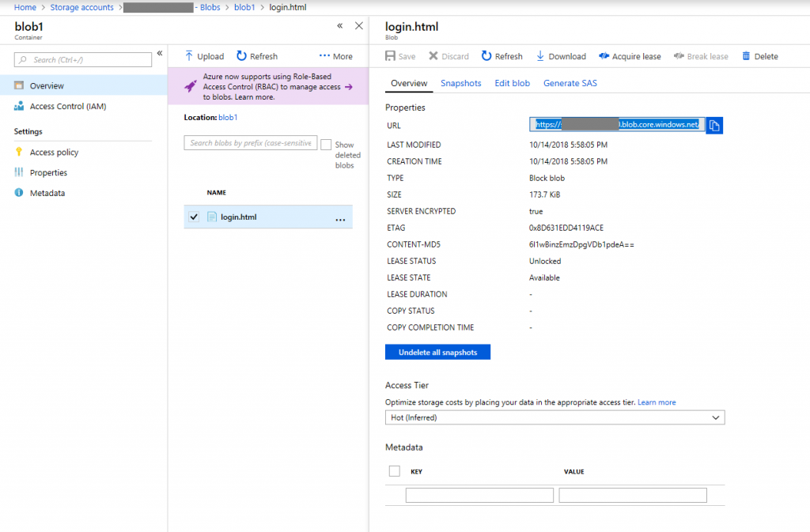Switch to the Snapshots tab
810x532 pixels.
pos(461,83)
